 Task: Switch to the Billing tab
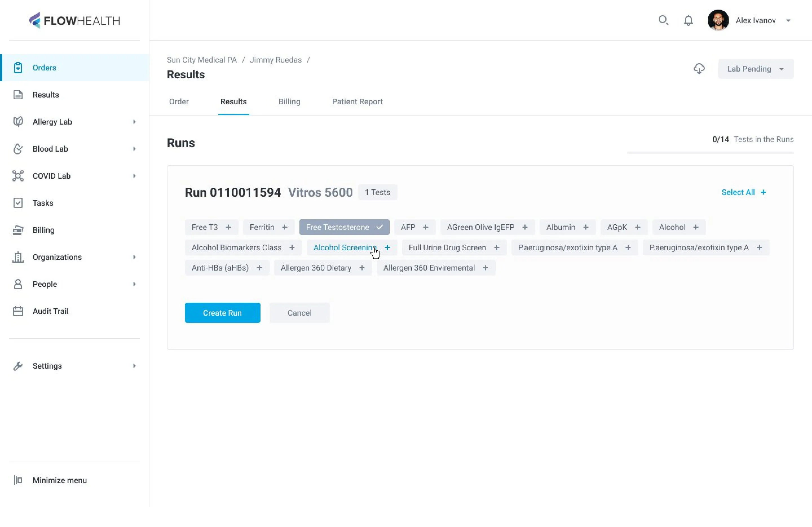click(x=289, y=102)
